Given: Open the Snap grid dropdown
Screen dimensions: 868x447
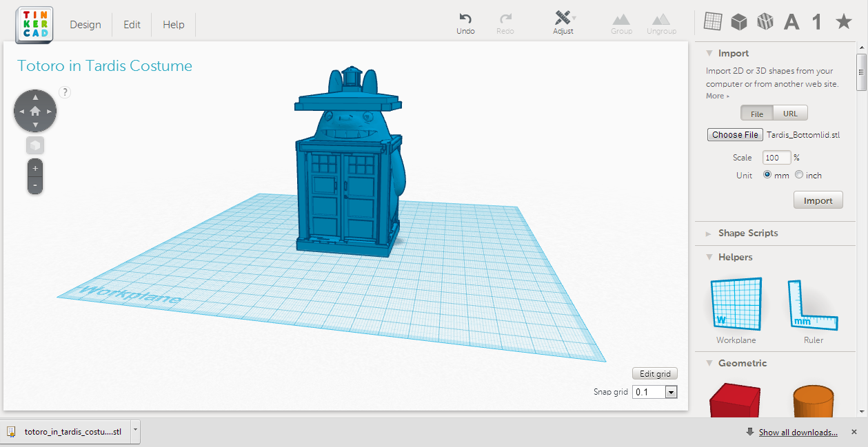Looking at the screenshot, I should pos(672,392).
